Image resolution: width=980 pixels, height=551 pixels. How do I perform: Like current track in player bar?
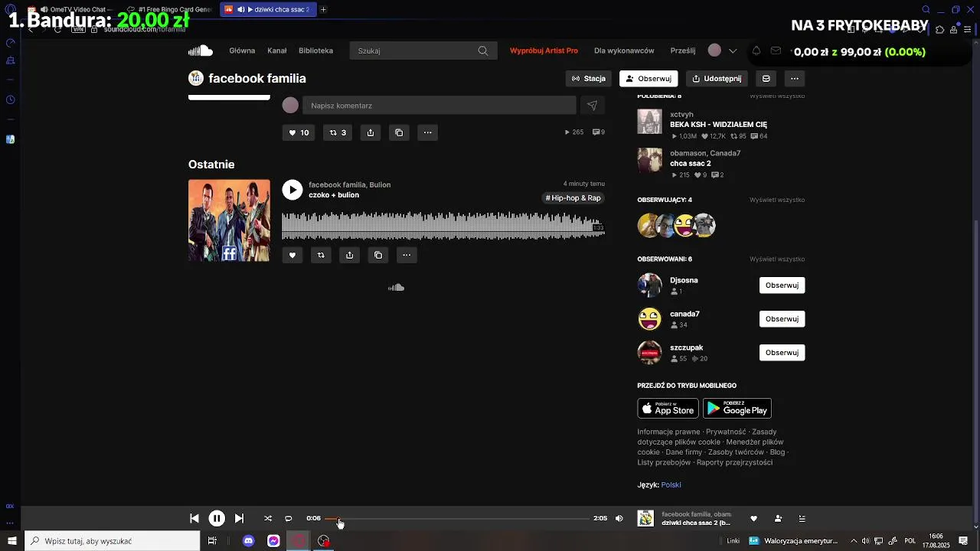[x=753, y=518]
